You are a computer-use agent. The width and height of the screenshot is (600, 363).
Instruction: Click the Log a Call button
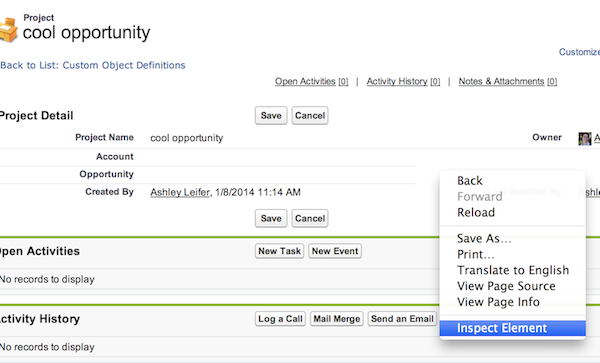point(280,319)
